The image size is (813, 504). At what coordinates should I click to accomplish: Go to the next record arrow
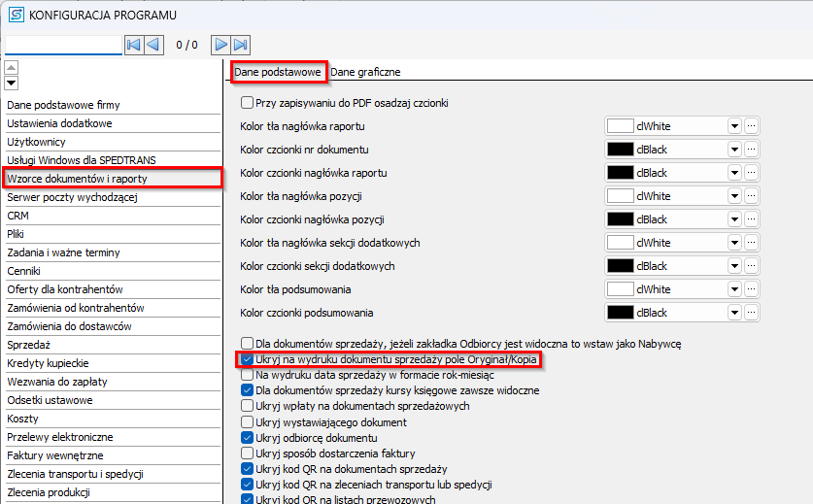[x=221, y=45]
